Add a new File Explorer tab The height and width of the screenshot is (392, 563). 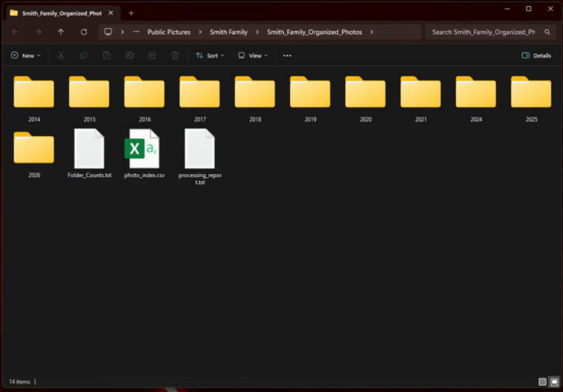pyautogui.click(x=131, y=13)
